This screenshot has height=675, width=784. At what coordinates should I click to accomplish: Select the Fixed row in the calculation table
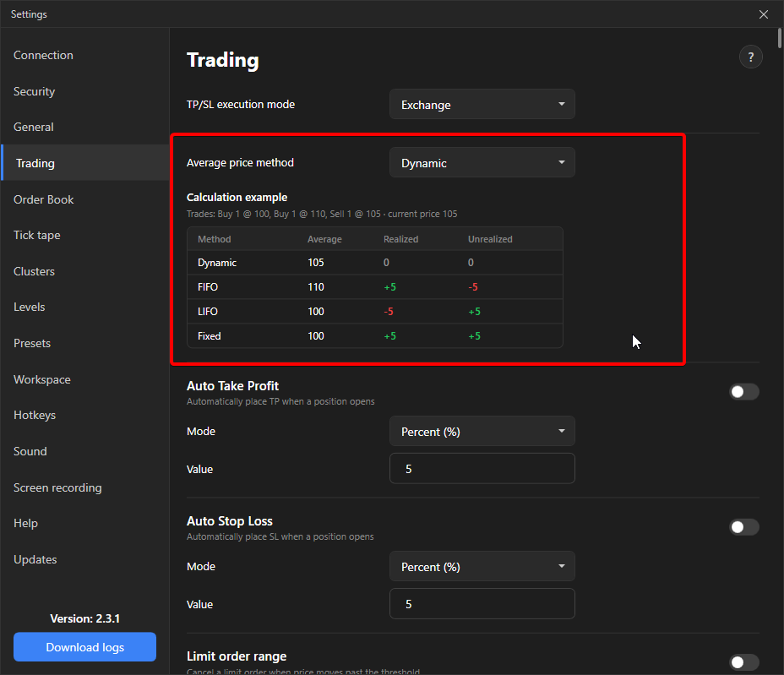point(375,336)
